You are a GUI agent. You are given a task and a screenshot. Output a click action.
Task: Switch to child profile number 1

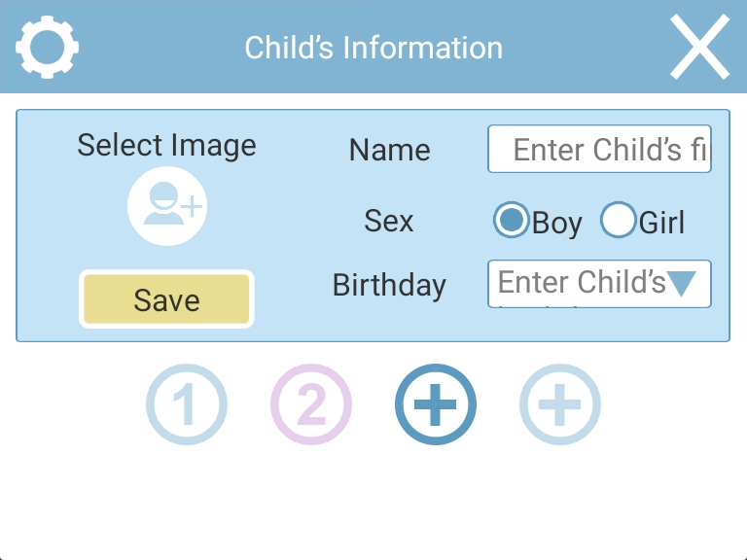pyautogui.click(x=187, y=404)
